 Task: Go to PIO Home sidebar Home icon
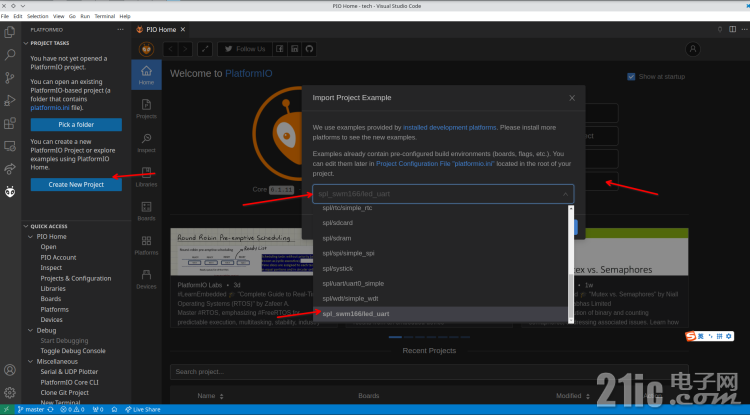point(146,75)
